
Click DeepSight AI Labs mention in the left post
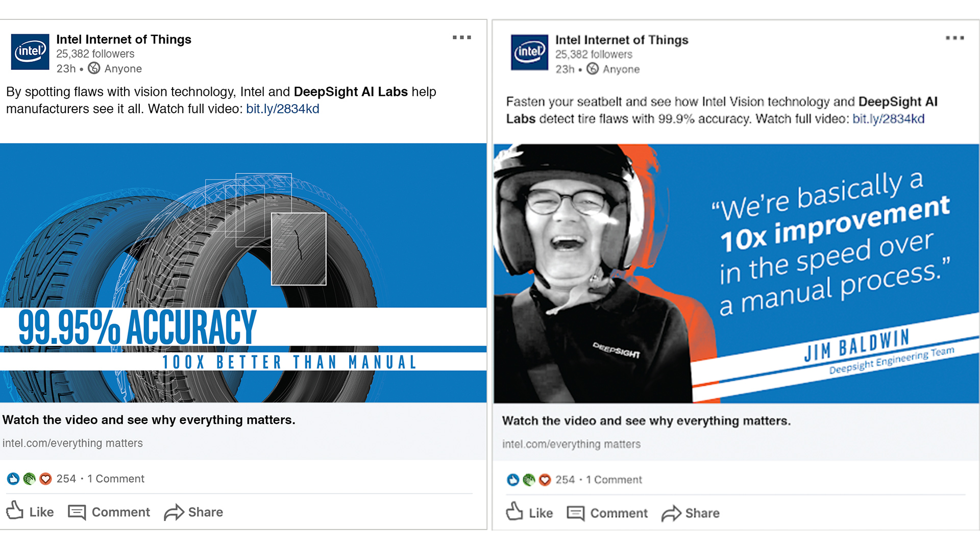tap(351, 92)
